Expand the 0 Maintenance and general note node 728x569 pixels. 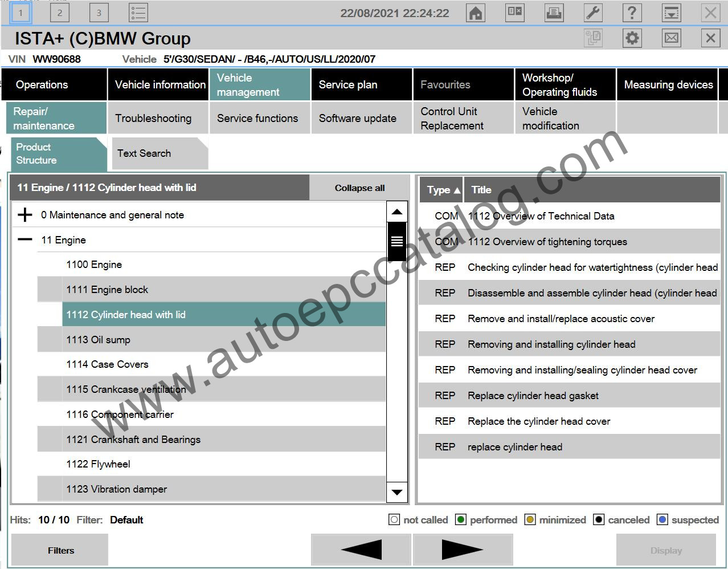click(24, 215)
